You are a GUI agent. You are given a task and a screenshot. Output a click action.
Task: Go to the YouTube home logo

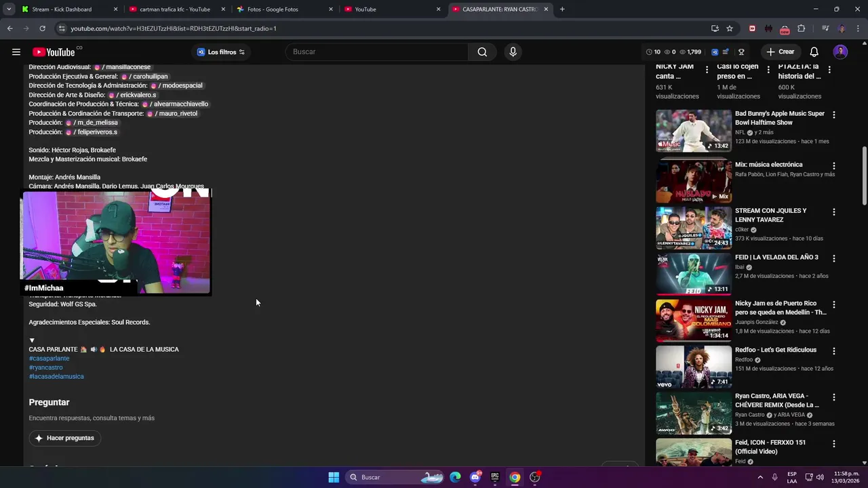[x=54, y=52]
